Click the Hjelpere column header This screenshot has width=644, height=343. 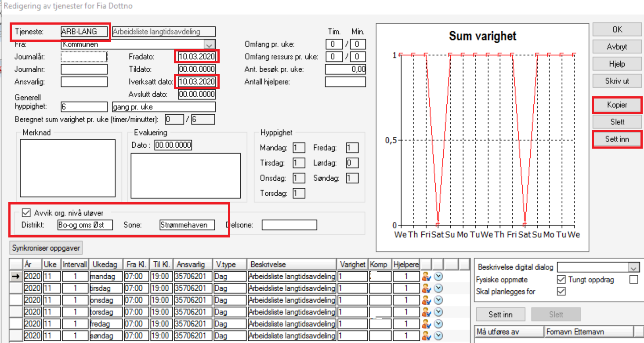(x=406, y=264)
